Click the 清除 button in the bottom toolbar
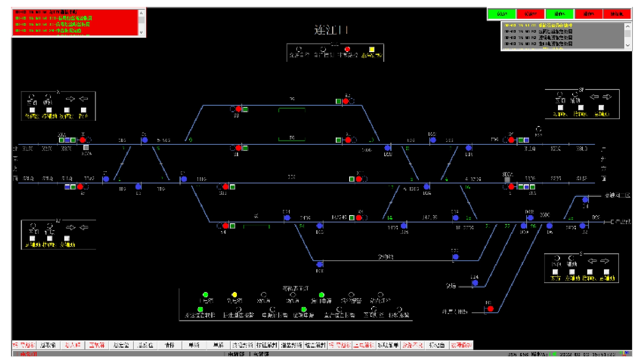 coord(170,345)
